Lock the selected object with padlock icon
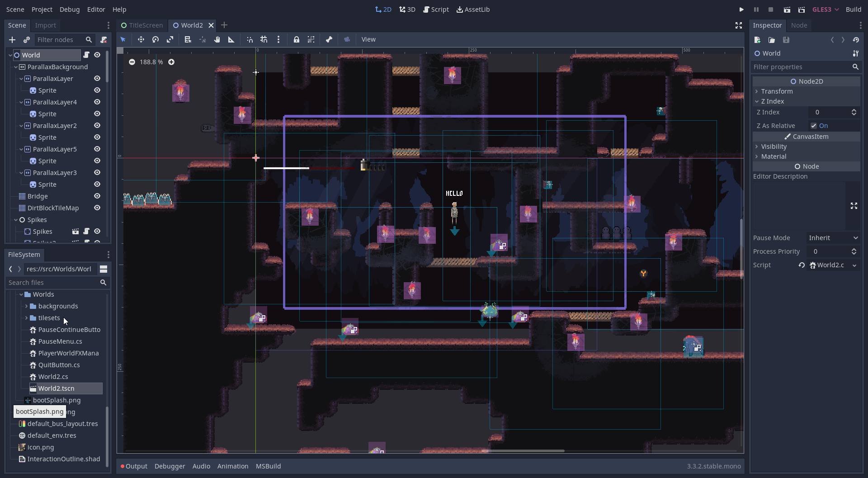The width and height of the screenshot is (868, 478). (x=297, y=39)
